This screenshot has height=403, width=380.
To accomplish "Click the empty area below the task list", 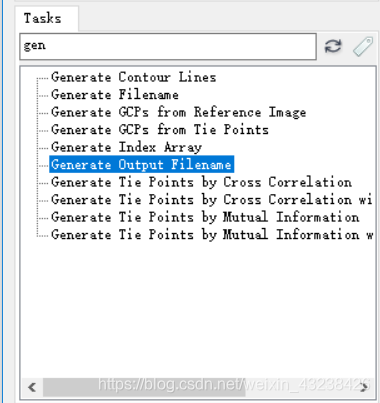I will 198,310.
